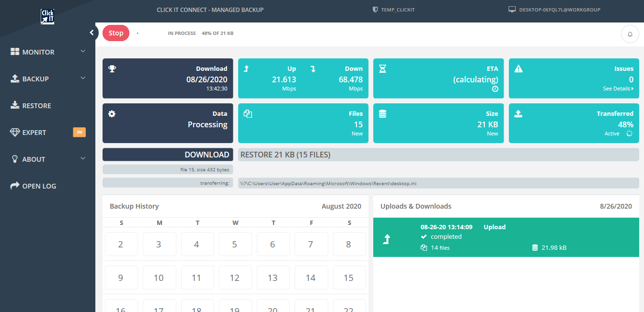644x312 pixels.
Task: Click the completed checkmark in upload entry
Action: tap(424, 237)
